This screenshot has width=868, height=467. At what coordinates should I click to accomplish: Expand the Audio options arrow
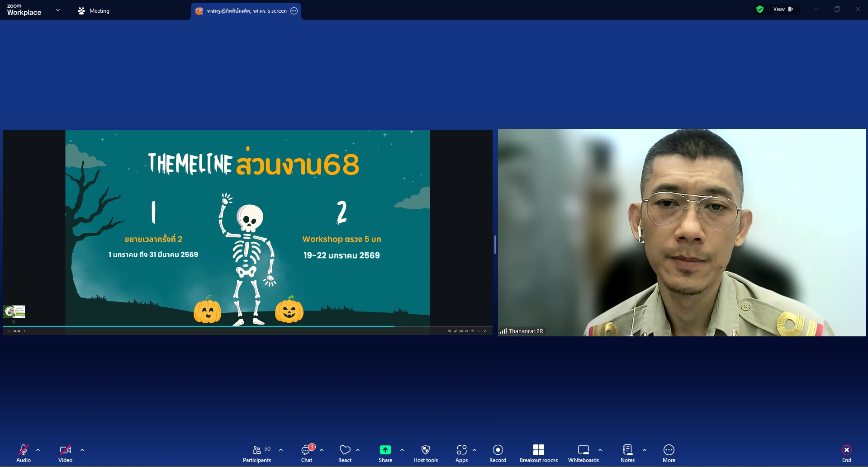pyautogui.click(x=38, y=450)
